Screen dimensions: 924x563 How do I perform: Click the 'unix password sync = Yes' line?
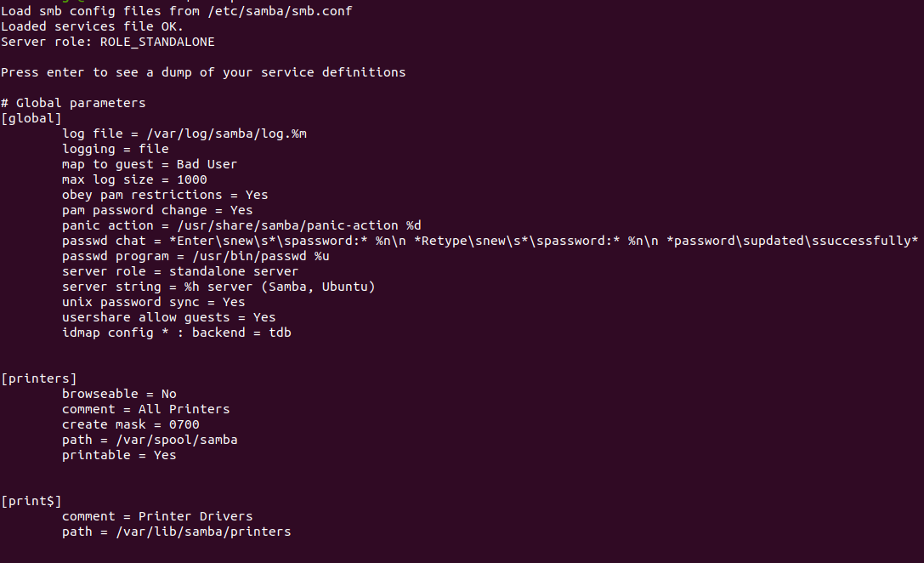coord(154,303)
